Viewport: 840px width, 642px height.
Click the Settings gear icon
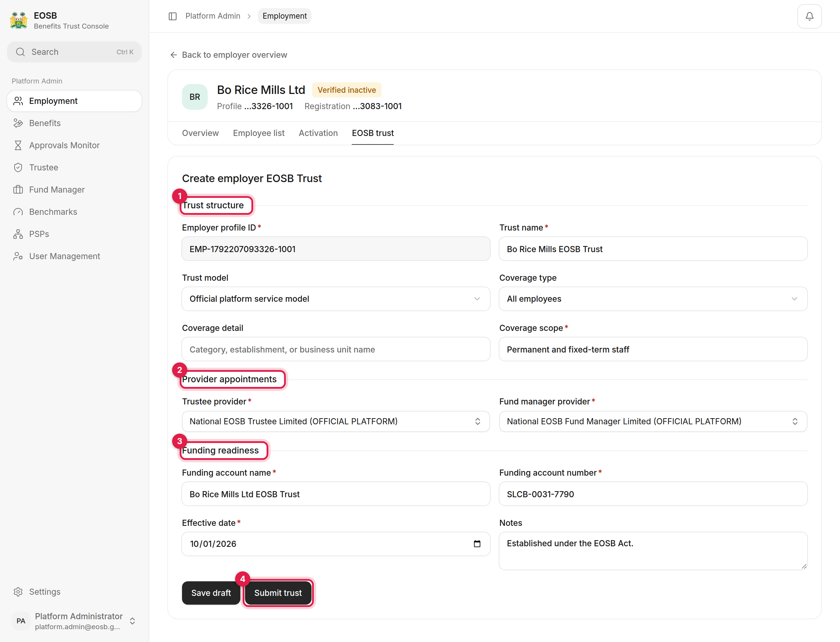[18, 592]
